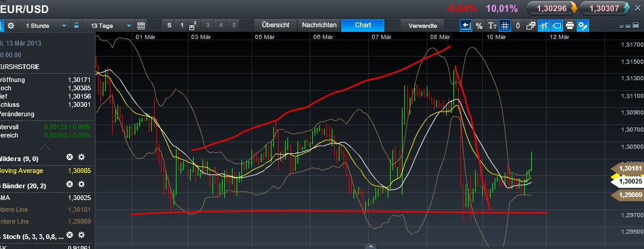Toggle the blue lock between interval and range

76,25
